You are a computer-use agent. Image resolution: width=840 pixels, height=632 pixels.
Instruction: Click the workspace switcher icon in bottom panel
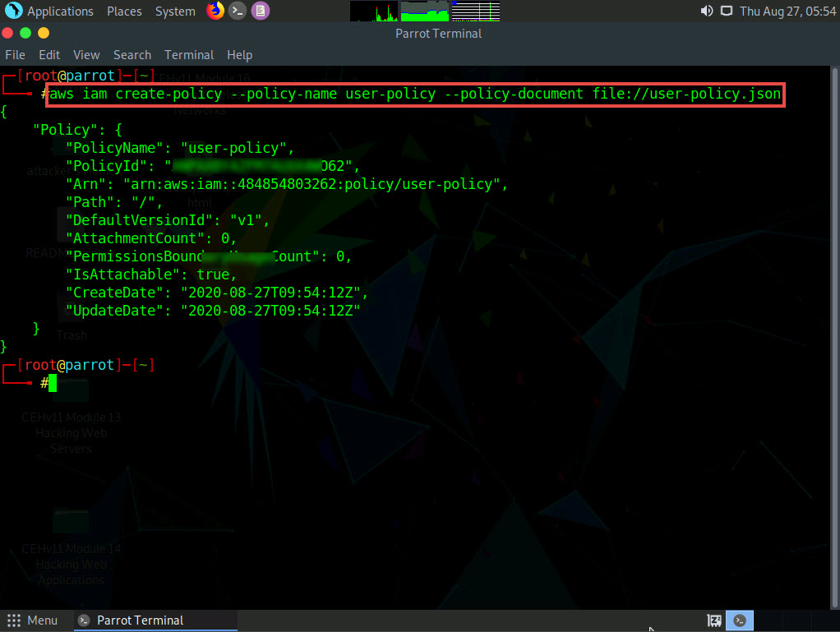715,620
